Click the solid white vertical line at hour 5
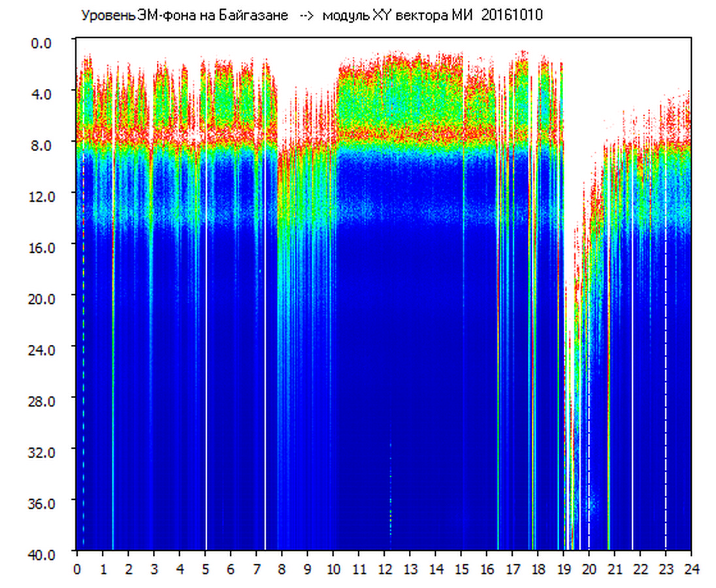Image resolution: width=716 pixels, height=588 pixels. [x=206, y=327]
